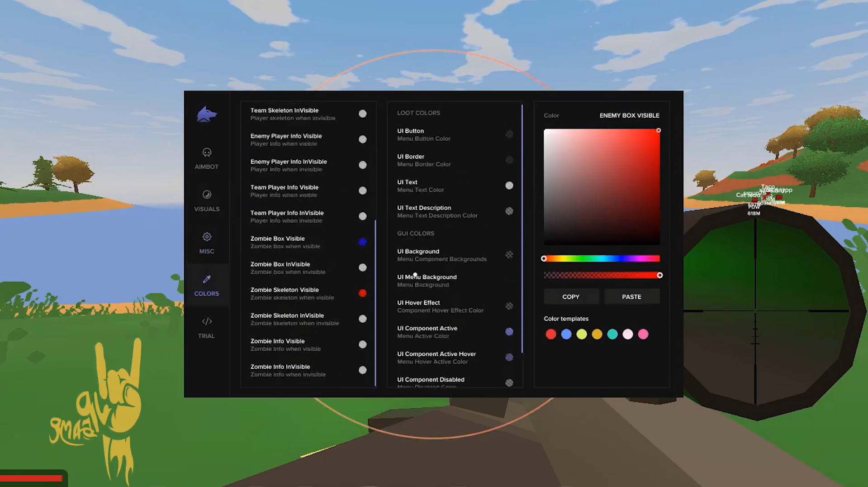Pick the blue color template
The width and height of the screenshot is (868, 487).
tap(566, 334)
